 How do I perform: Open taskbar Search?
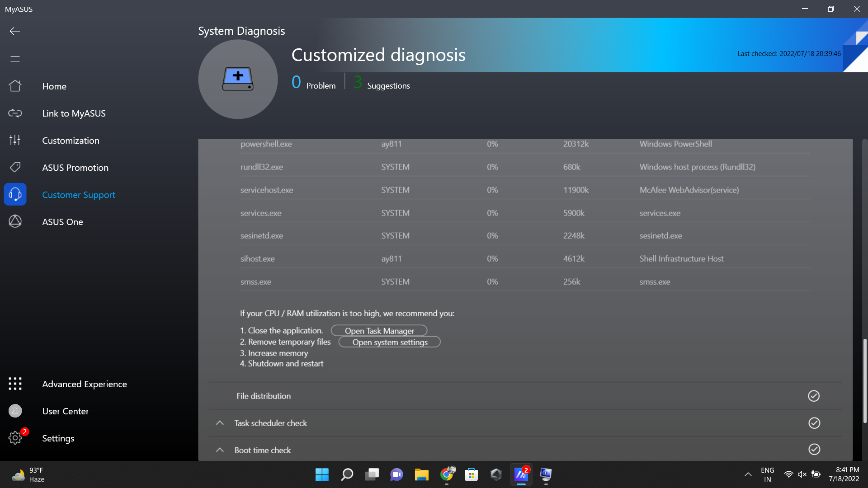click(x=347, y=474)
